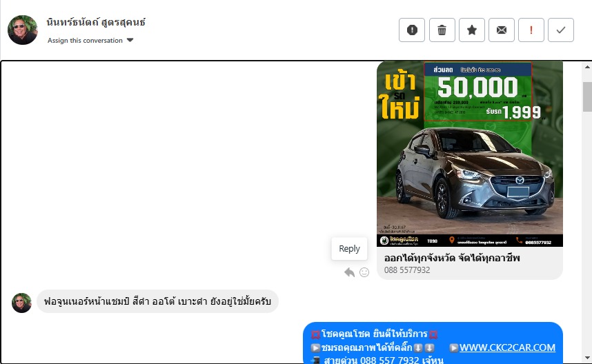
Task: Flag conversation with red exclamation icon
Action: (531, 30)
